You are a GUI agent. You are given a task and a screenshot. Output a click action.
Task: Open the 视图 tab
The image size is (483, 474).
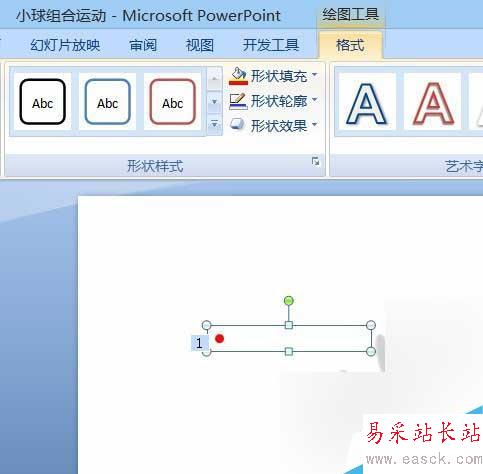point(200,45)
